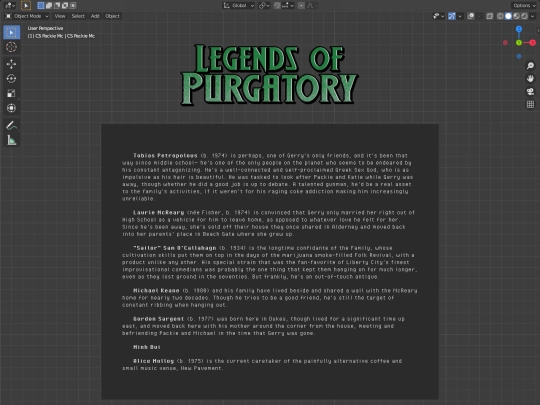Screen dimensions: 540x405
Task: Set selection mode to Extend
Action: pyautogui.click(x=49, y=6)
